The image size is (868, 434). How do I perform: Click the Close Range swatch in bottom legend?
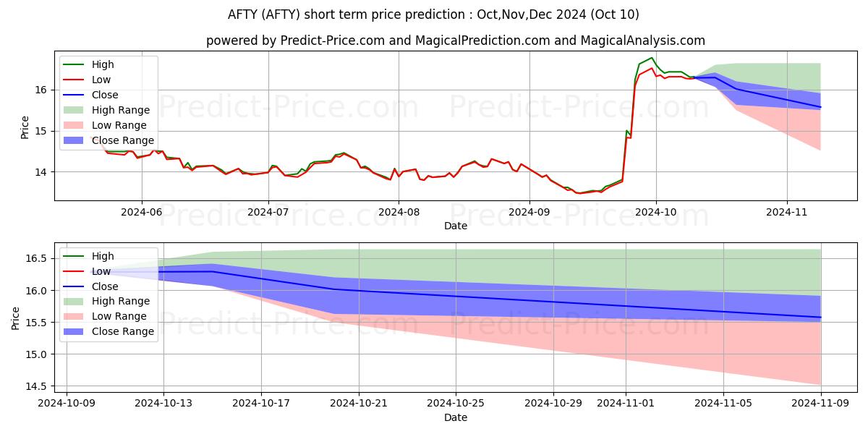click(75, 331)
